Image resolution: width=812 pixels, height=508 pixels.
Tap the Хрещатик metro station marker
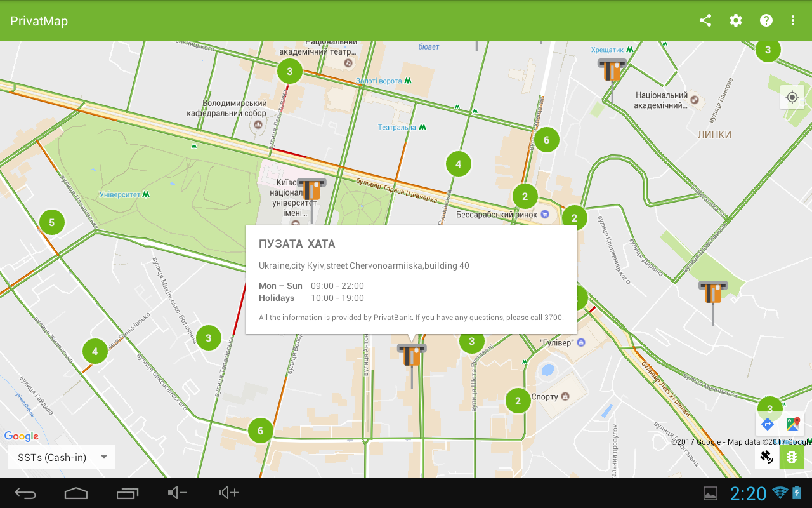point(630,49)
